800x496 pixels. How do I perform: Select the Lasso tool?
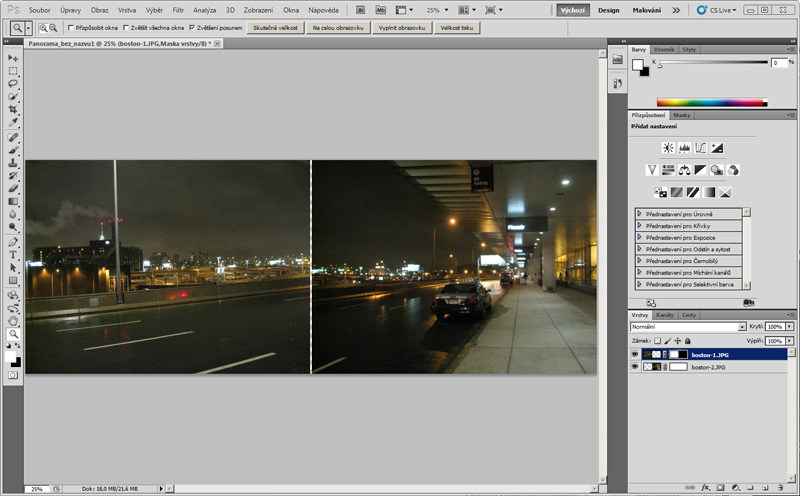tap(14, 84)
